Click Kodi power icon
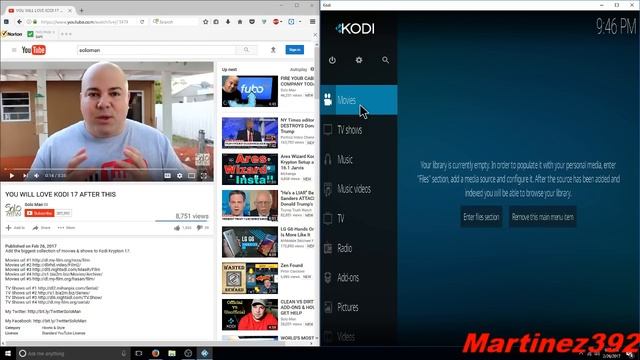The image size is (640, 360). pos(332,60)
